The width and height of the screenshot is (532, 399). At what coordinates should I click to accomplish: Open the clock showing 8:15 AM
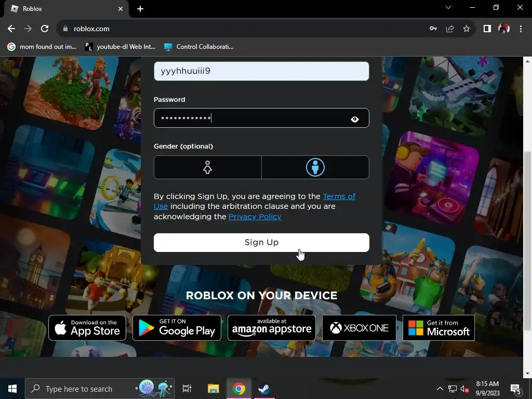click(x=487, y=389)
